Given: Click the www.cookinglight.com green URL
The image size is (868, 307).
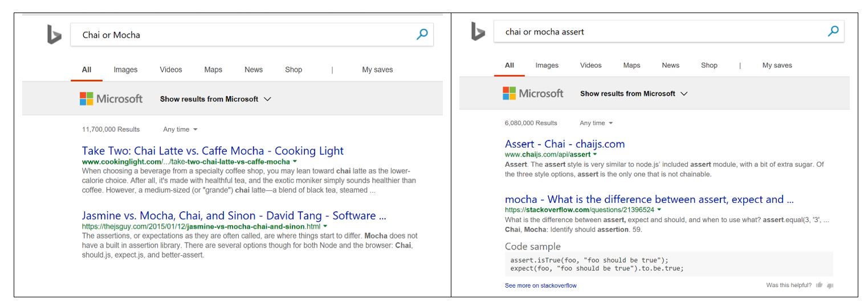Looking at the screenshot, I should (x=186, y=162).
